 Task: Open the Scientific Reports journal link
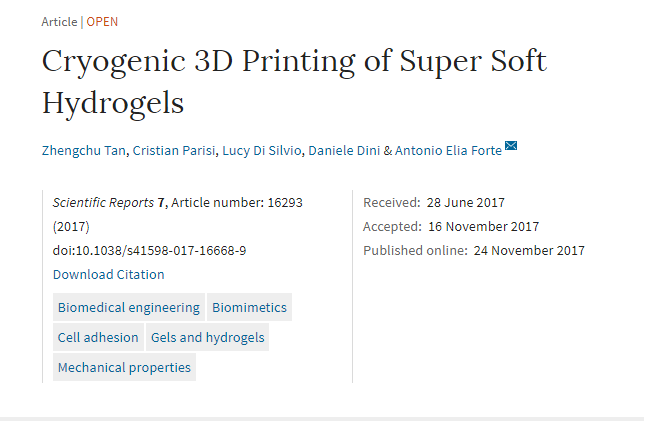tap(103, 202)
